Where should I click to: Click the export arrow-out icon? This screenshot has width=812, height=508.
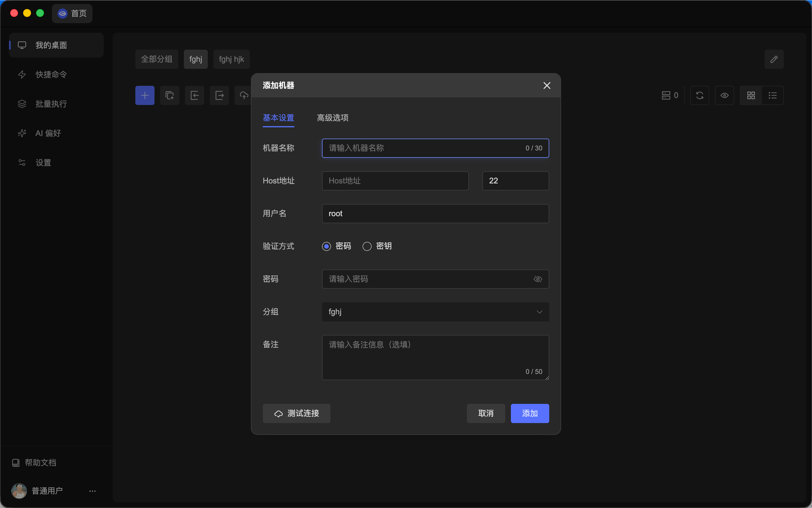pos(219,95)
